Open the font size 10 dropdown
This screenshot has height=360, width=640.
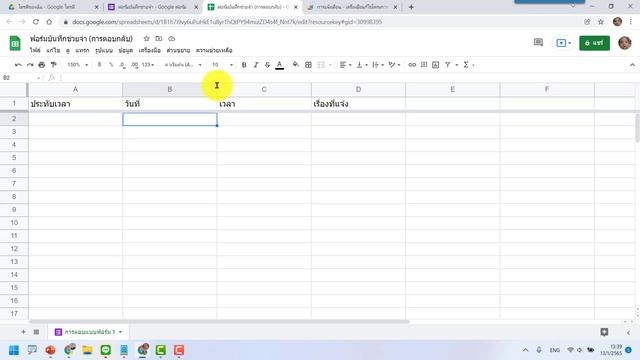click(x=222, y=65)
